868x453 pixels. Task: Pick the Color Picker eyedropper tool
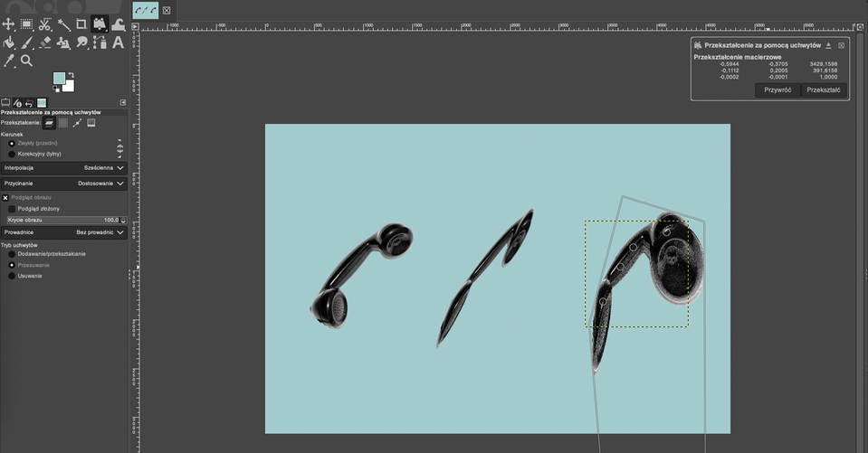point(9,61)
